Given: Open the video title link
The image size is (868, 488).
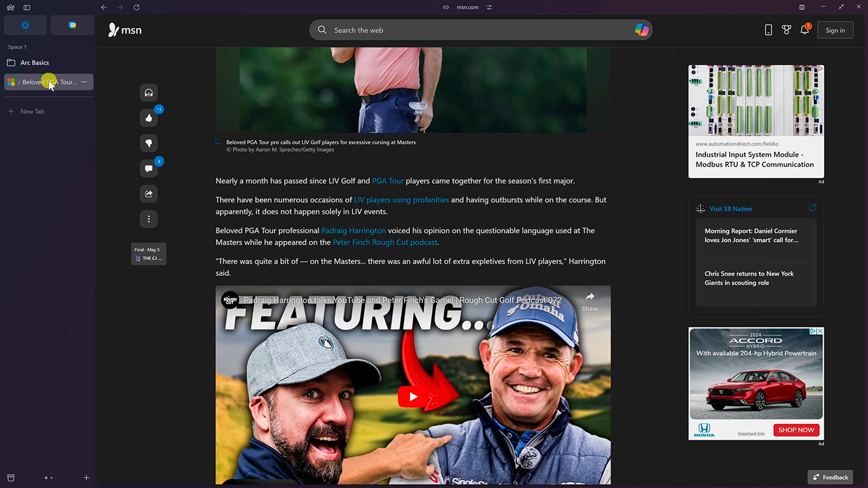Looking at the screenshot, I should pos(403,300).
